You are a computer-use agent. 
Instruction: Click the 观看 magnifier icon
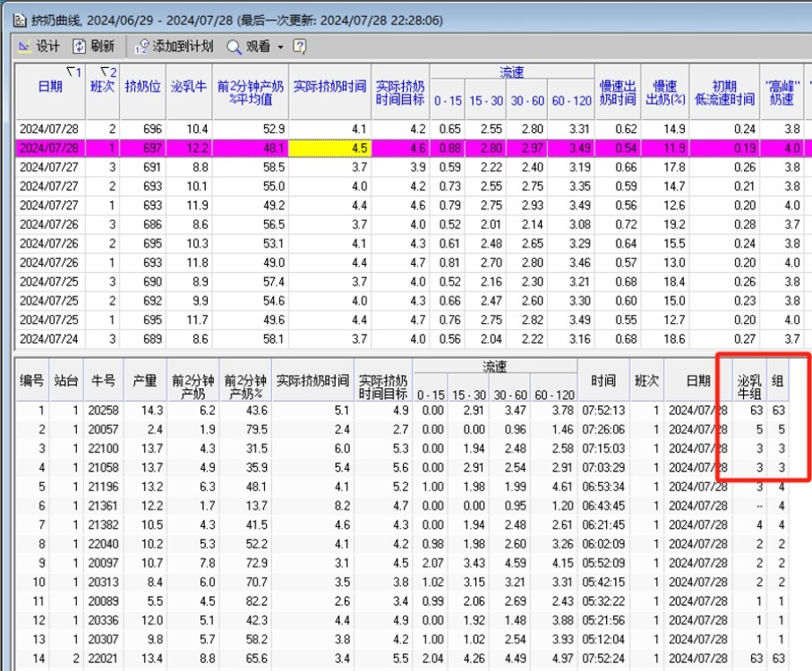[234, 47]
